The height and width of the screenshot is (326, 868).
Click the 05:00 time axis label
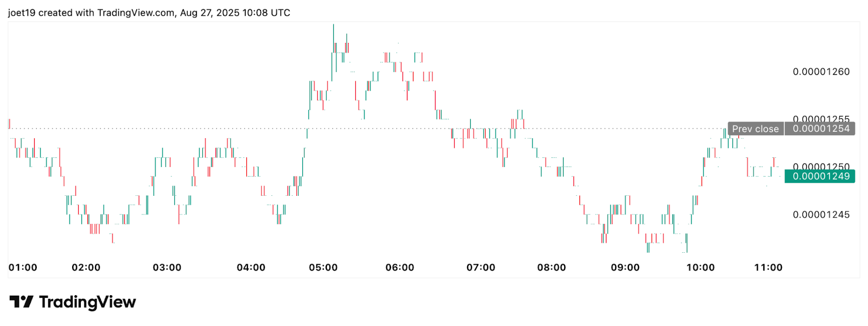[x=323, y=267]
